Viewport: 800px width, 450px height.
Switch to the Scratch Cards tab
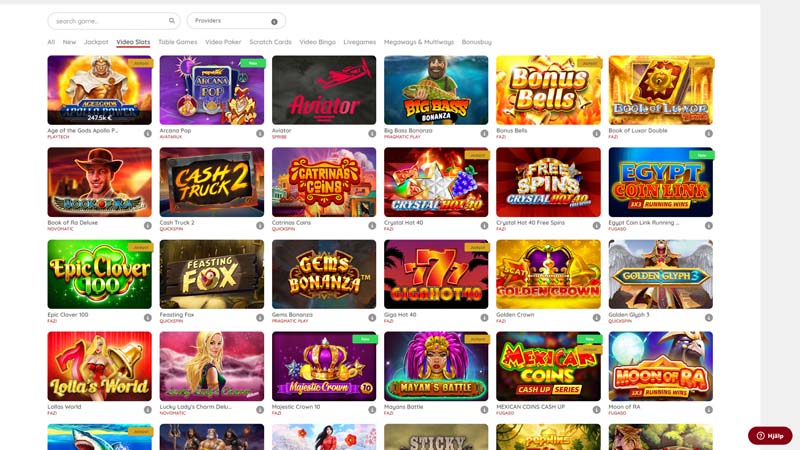[270, 42]
